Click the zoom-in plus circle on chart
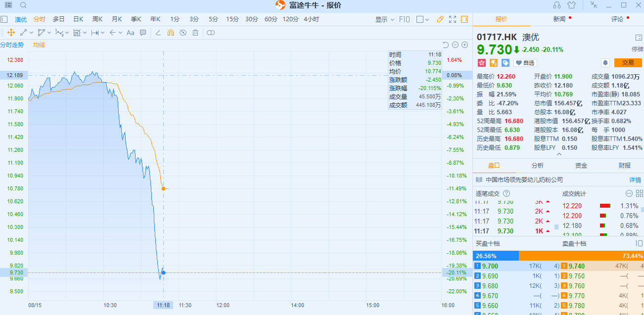Image resolution: width=644 pixels, height=315 pixels. point(464,45)
